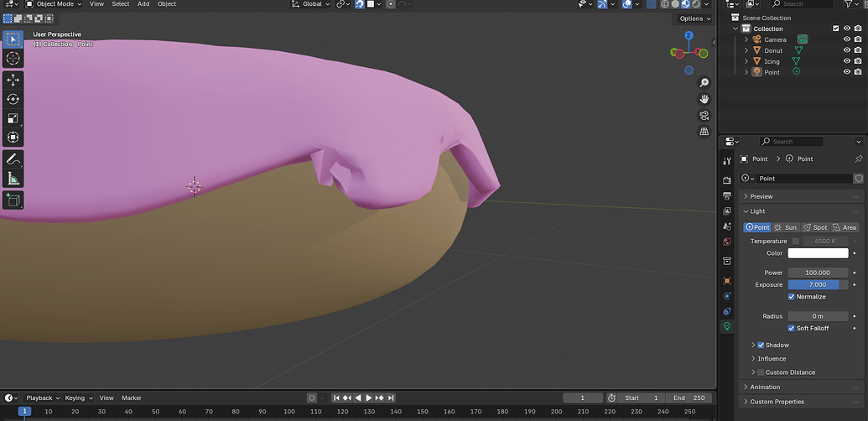Open the Object Mode dropdown
Screen dimensions: 868x421
[x=54, y=4]
